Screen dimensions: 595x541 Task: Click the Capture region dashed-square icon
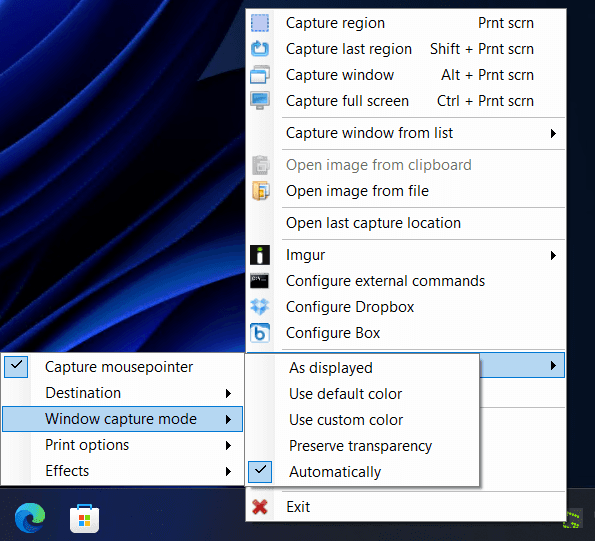coord(260,23)
